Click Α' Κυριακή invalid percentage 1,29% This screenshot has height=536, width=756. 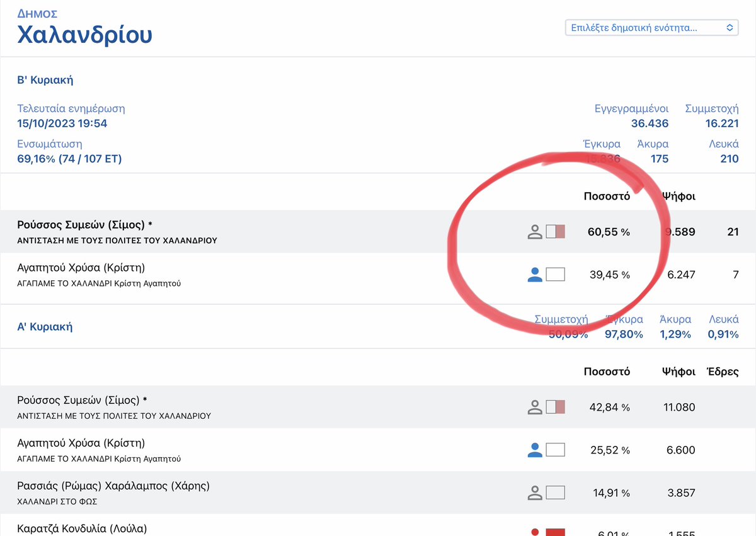(675, 334)
